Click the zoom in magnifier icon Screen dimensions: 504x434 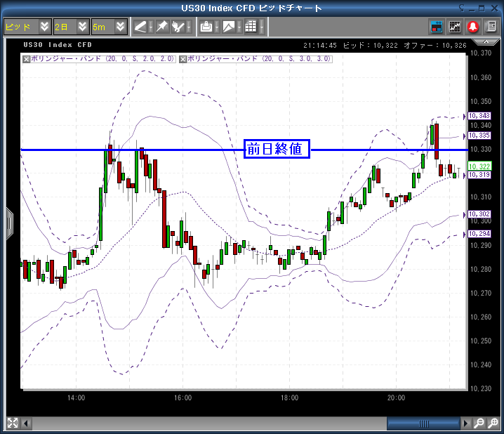tap(492, 423)
